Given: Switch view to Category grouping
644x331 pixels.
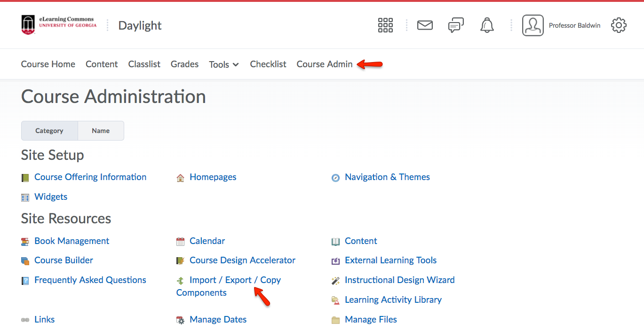Looking at the screenshot, I should 49,131.
